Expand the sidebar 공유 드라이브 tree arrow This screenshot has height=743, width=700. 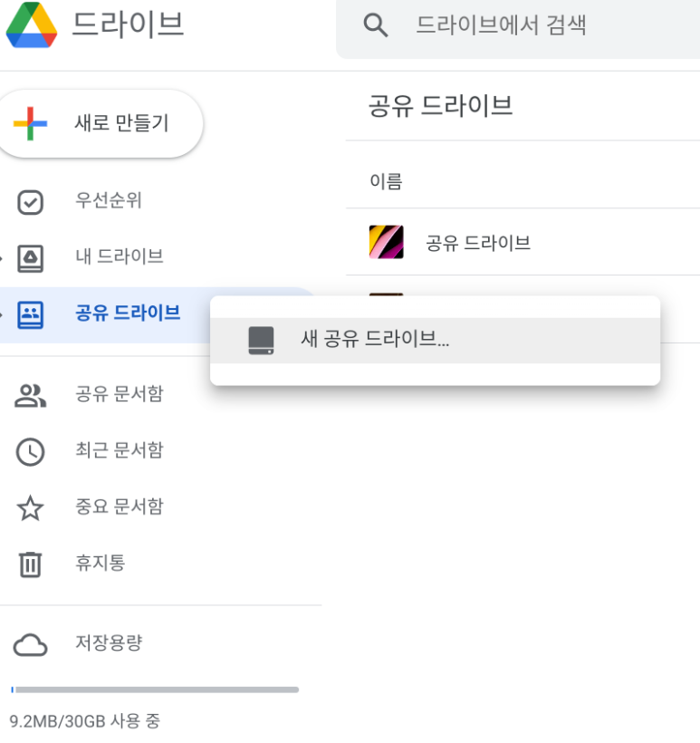tap(2, 315)
